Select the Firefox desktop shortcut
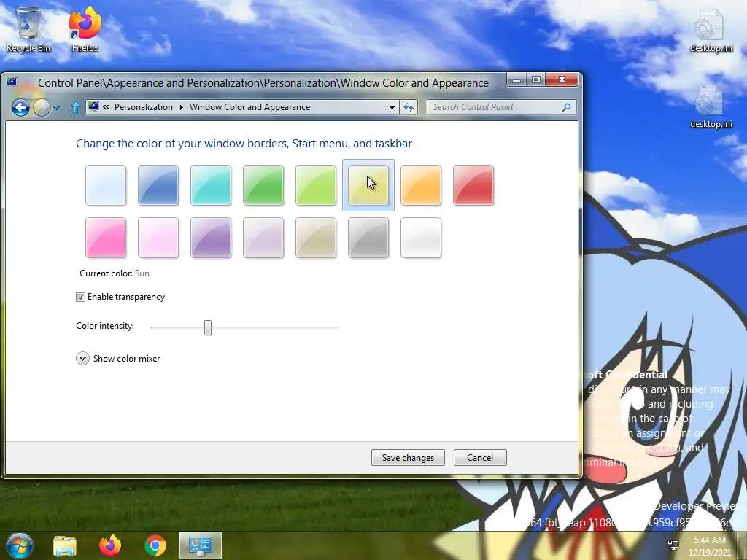 point(85,29)
